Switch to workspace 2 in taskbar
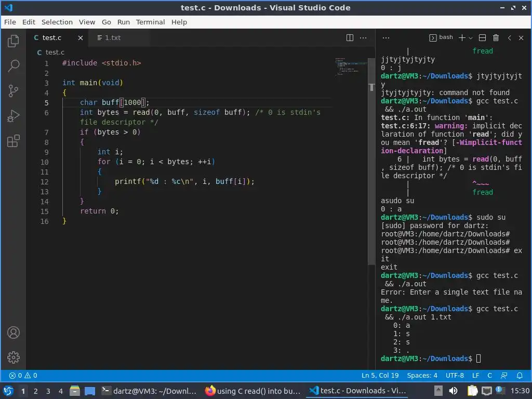 click(x=36, y=391)
